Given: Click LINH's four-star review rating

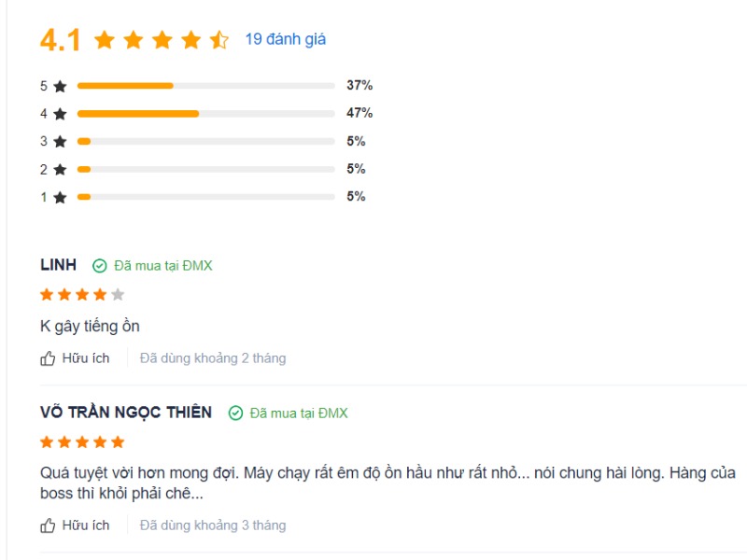Looking at the screenshot, I should 82,295.
